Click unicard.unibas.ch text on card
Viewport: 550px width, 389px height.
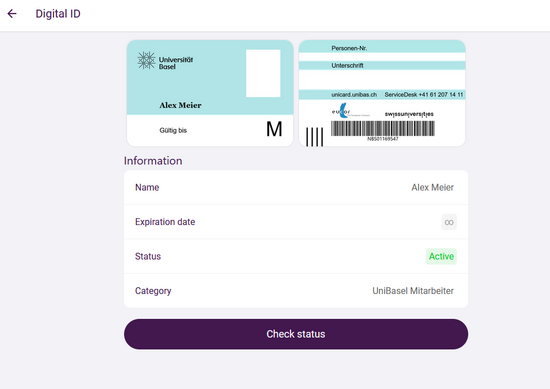click(354, 95)
